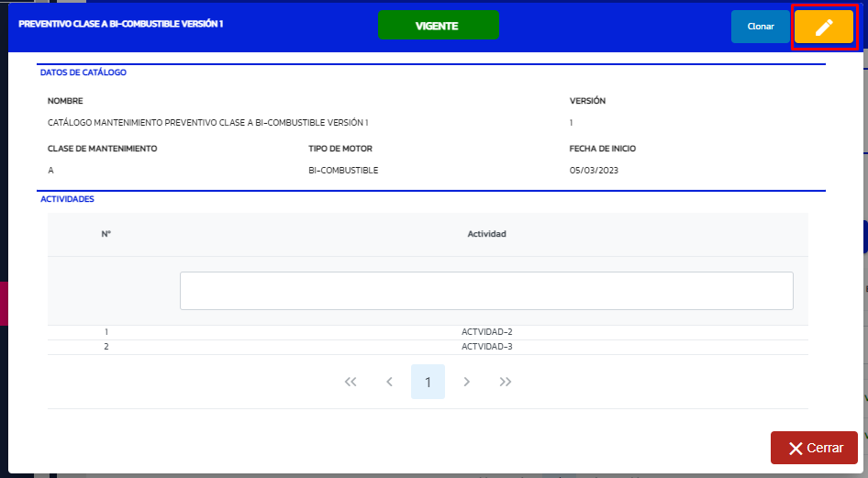
Task: Click row number 2 in the table
Action: pos(106,347)
